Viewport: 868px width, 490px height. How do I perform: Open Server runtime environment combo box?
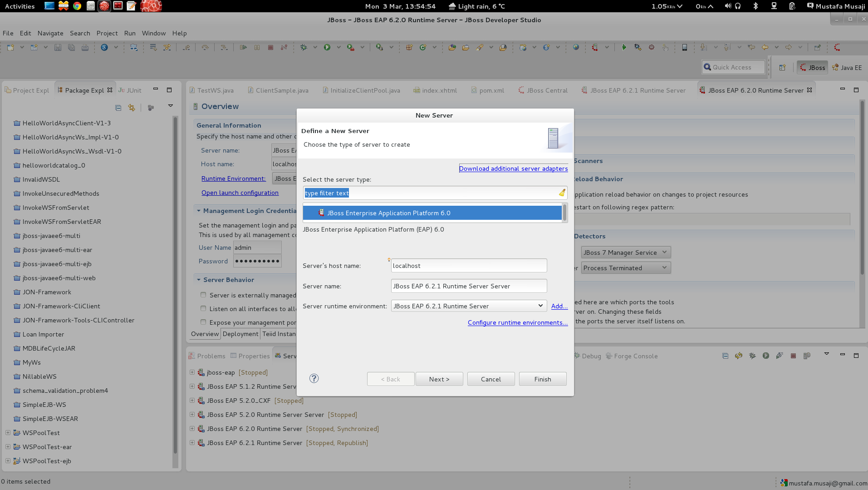469,306
